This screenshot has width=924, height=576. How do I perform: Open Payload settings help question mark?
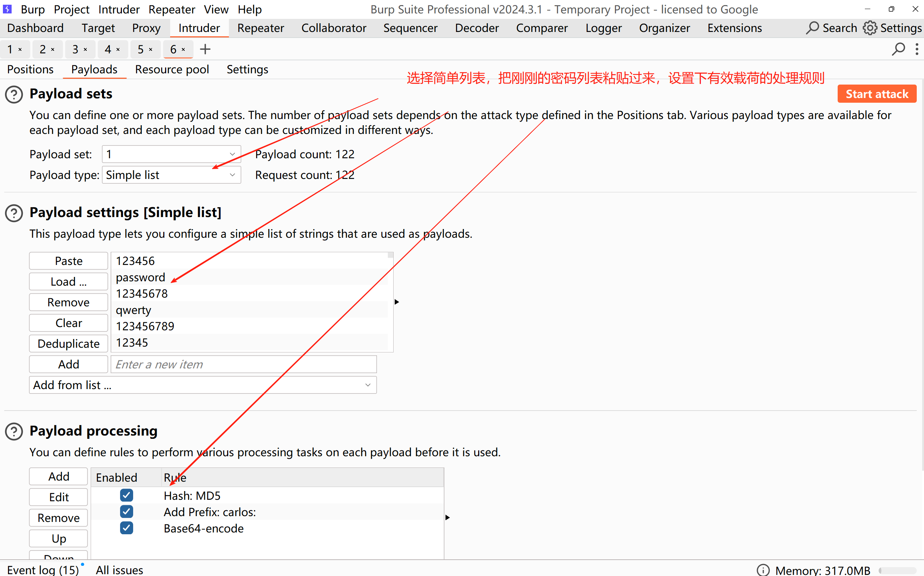[14, 213]
